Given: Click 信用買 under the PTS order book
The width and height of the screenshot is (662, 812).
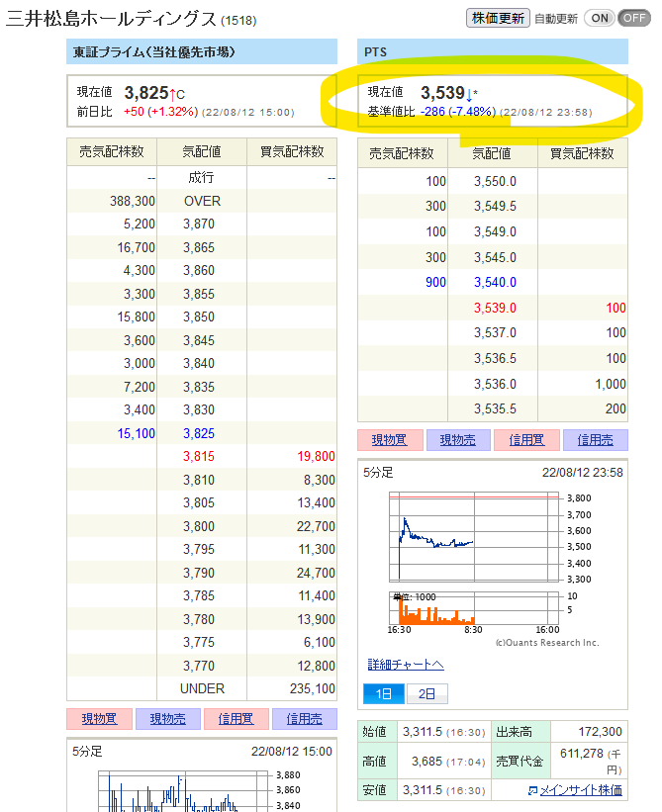Looking at the screenshot, I should pos(526,440).
